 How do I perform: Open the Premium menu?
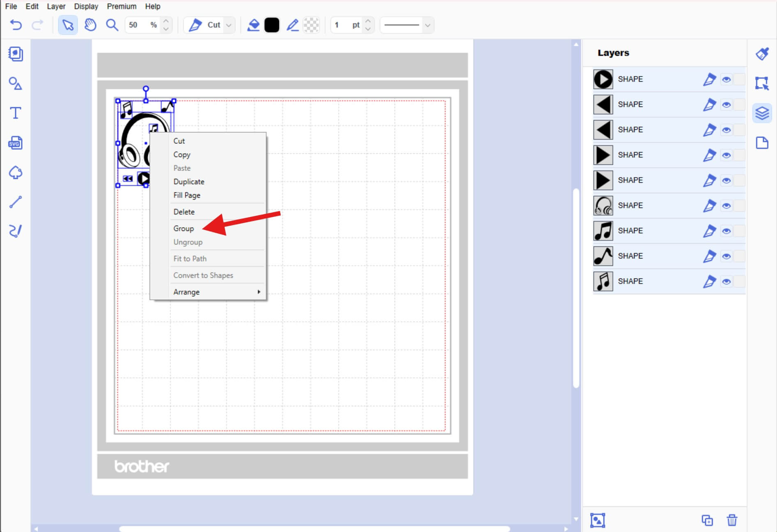(122, 6)
